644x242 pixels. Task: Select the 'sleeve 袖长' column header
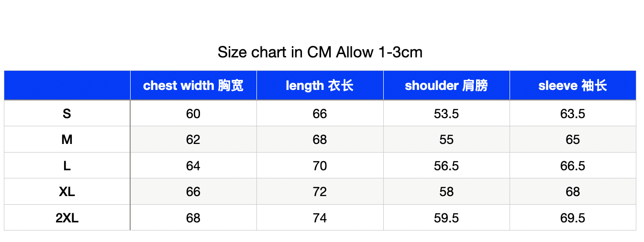(573, 86)
